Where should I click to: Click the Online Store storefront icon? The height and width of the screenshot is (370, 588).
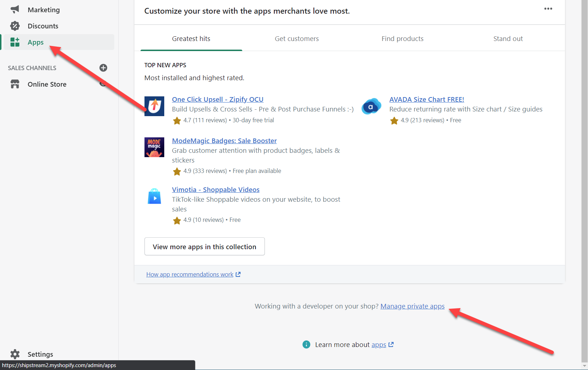coord(15,84)
